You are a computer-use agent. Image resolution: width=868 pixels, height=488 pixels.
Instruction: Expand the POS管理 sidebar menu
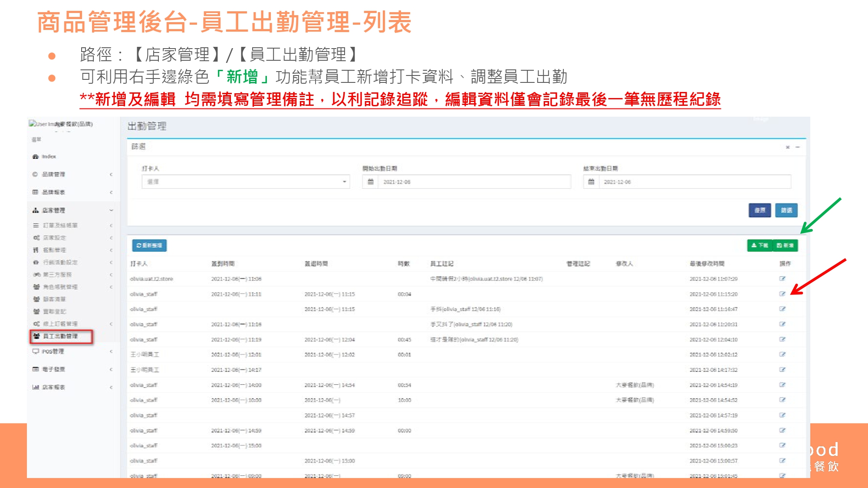point(53,351)
